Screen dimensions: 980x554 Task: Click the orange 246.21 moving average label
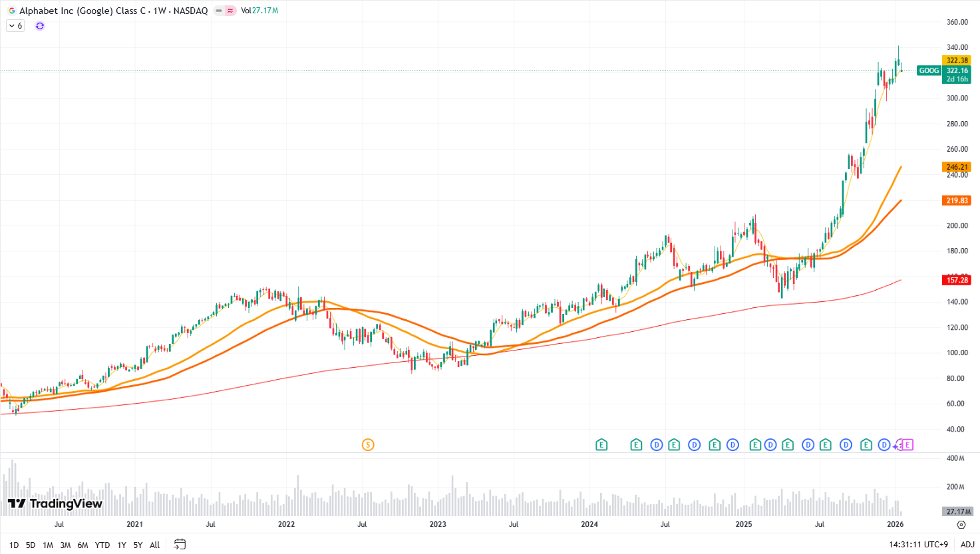[957, 167]
